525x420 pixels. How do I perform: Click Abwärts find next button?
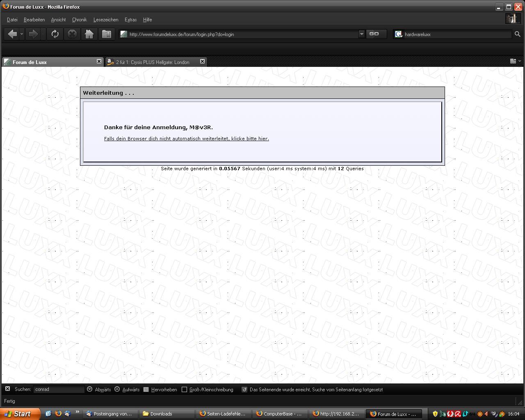(x=99, y=390)
